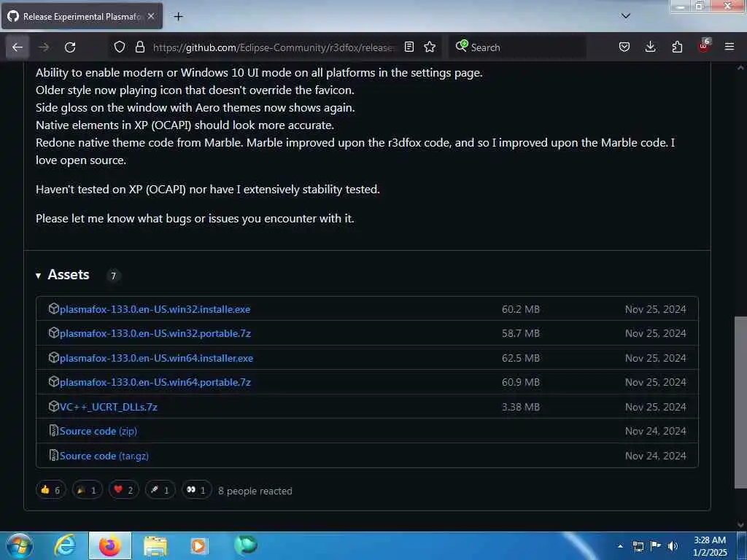Select the Release Experimental Plasmafox tab
This screenshot has width=747, height=560.
[82, 16]
